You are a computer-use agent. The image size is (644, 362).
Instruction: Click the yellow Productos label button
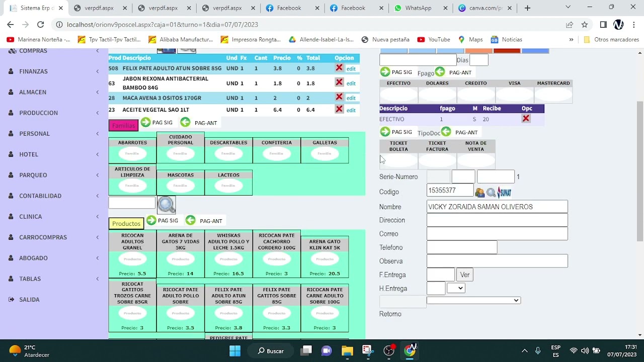(126, 223)
